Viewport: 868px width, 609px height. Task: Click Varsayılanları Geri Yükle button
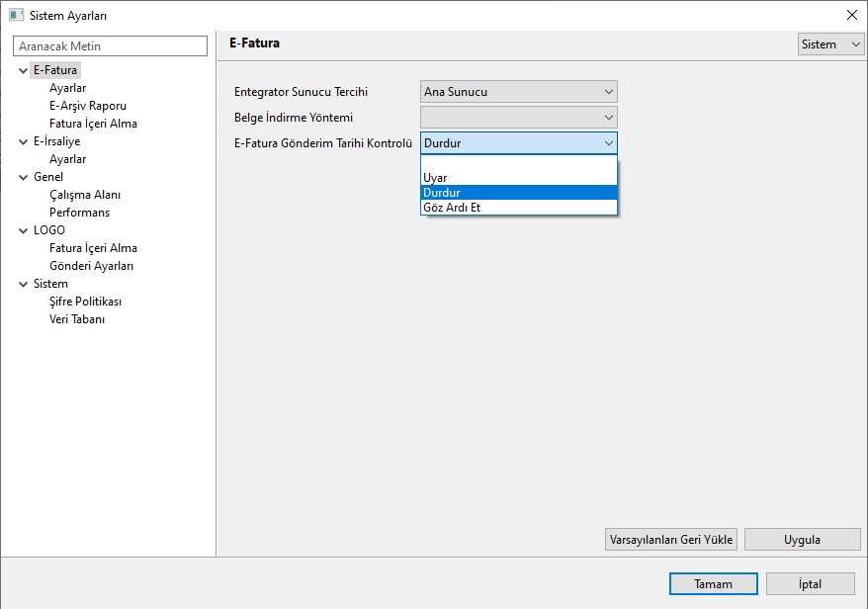(x=670, y=540)
